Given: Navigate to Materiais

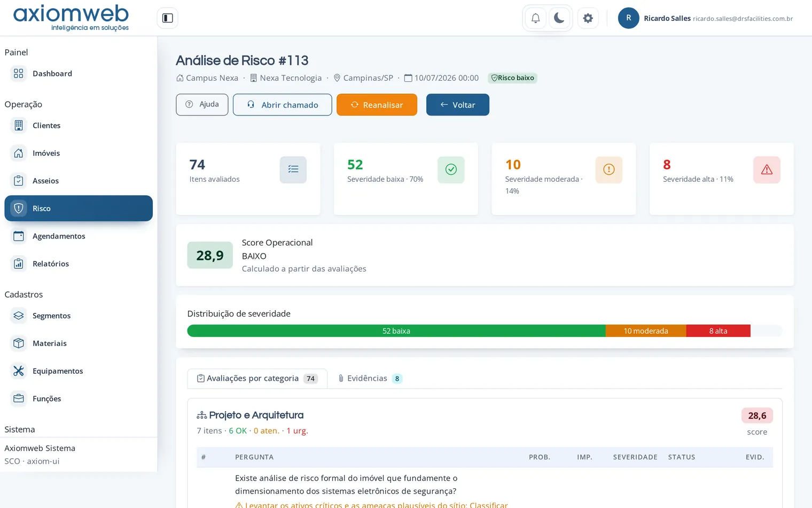Looking at the screenshot, I should click(x=79, y=343).
